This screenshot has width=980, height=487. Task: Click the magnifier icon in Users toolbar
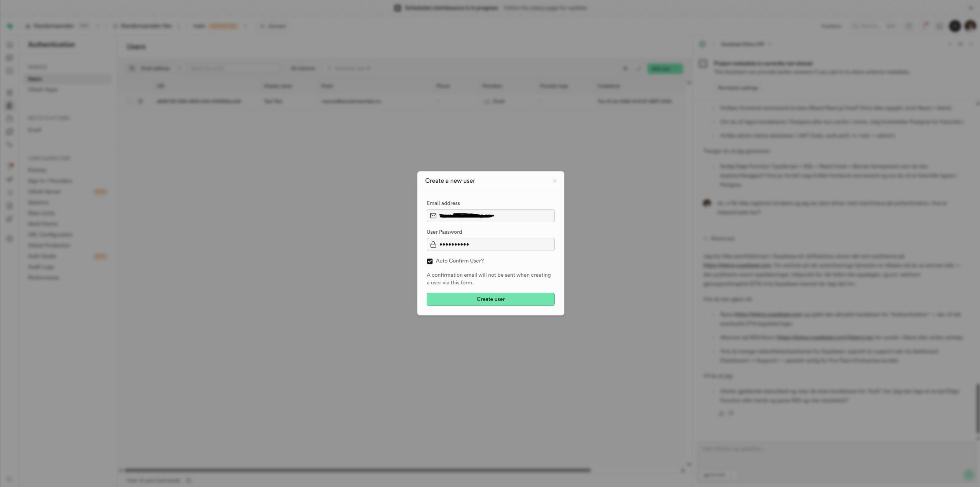[132, 68]
